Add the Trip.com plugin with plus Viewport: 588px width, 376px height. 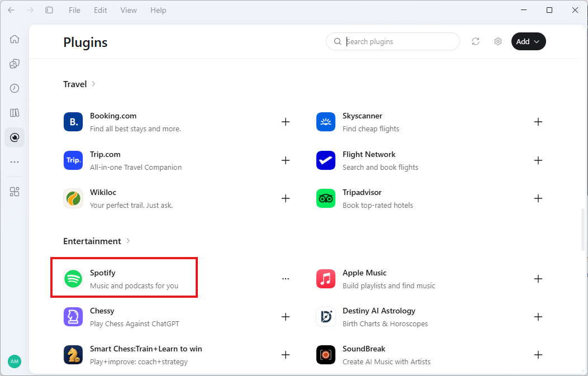286,160
